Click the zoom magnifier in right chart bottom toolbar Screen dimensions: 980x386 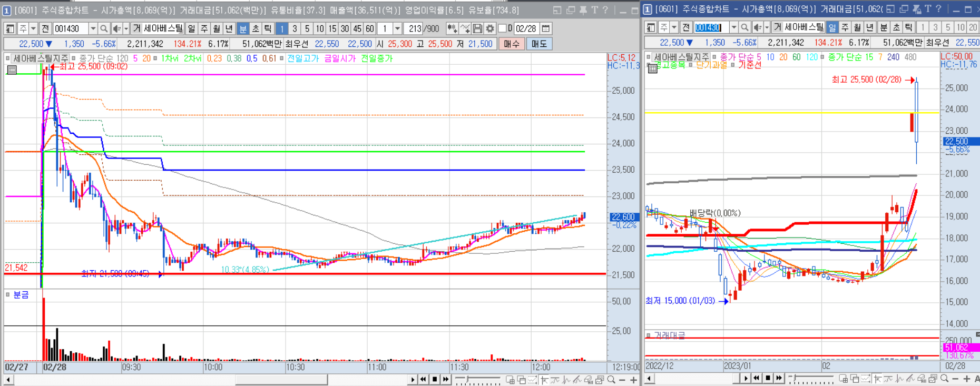coord(944,379)
